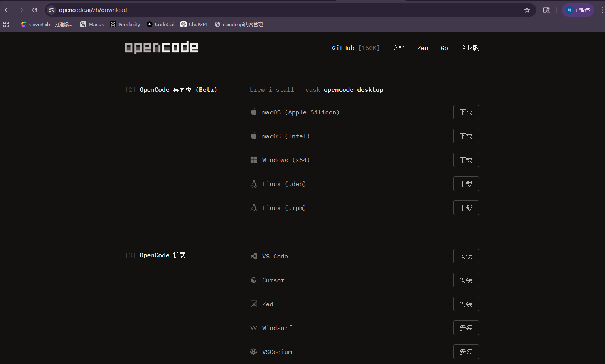
Task: Install the VS Code extension
Action: click(466, 256)
